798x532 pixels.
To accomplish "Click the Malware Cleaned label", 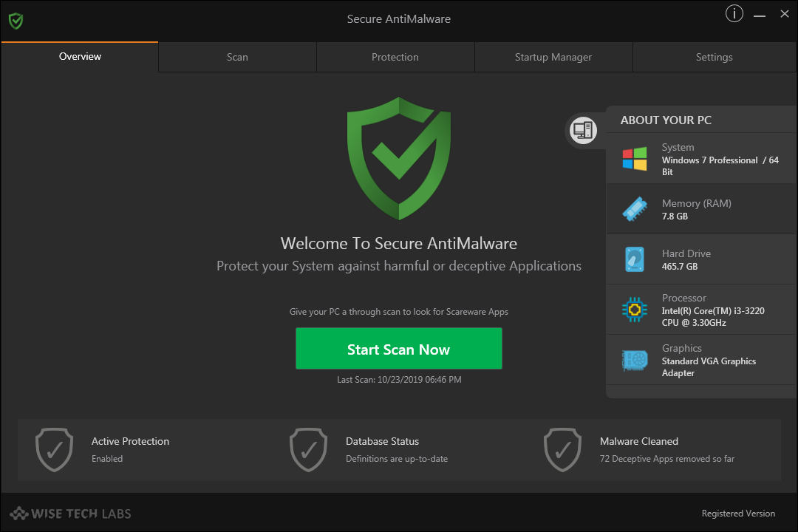I will coord(638,441).
